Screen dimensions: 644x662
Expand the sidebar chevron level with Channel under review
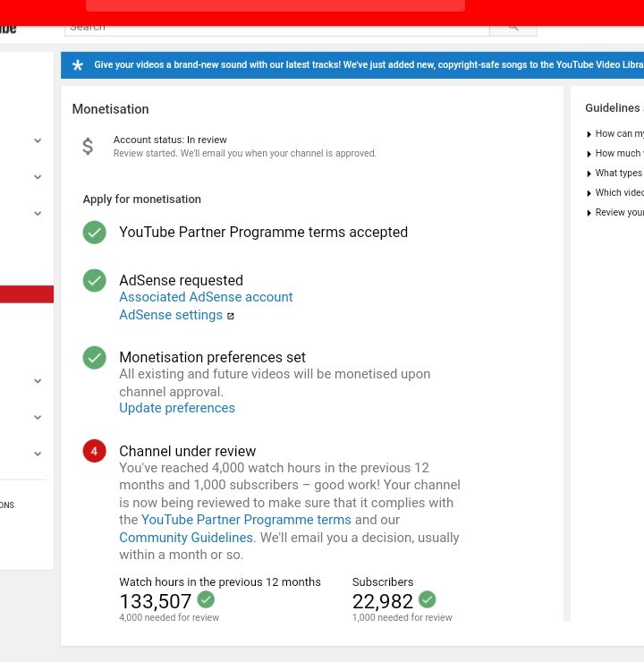pyautogui.click(x=38, y=454)
